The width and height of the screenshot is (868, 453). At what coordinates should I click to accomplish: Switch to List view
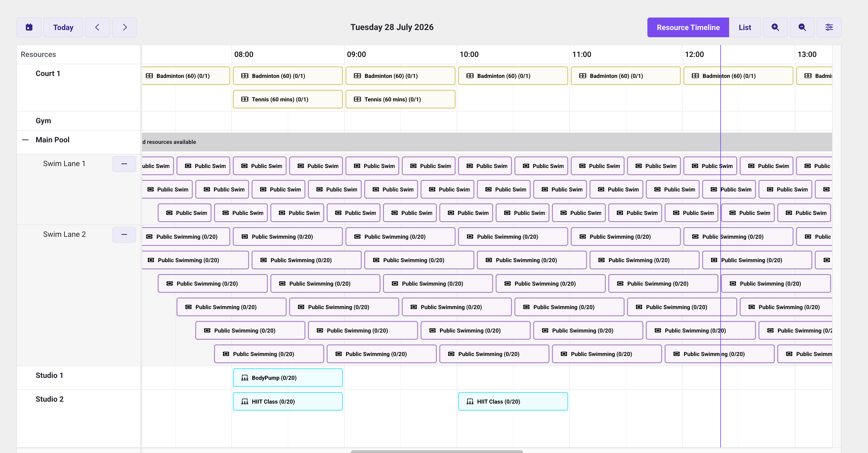(x=745, y=27)
